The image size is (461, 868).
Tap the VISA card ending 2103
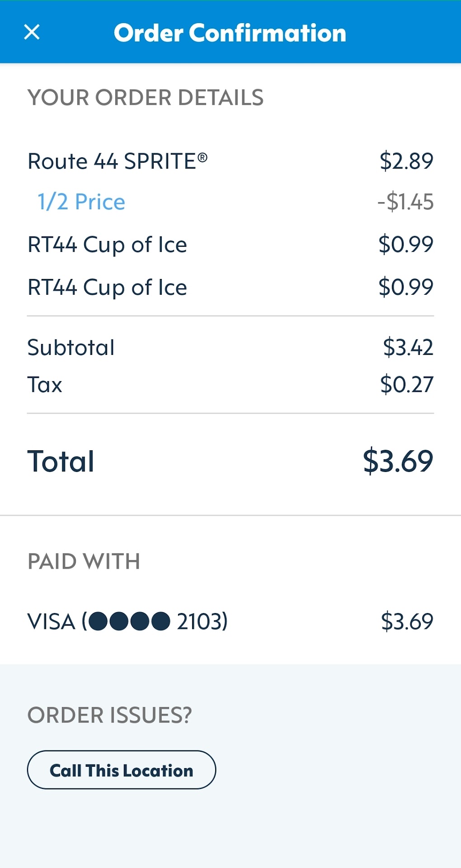coord(127,621)
